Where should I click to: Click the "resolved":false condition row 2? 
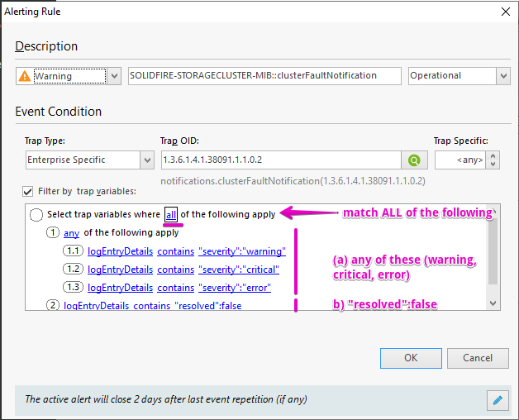click(153, 305)
